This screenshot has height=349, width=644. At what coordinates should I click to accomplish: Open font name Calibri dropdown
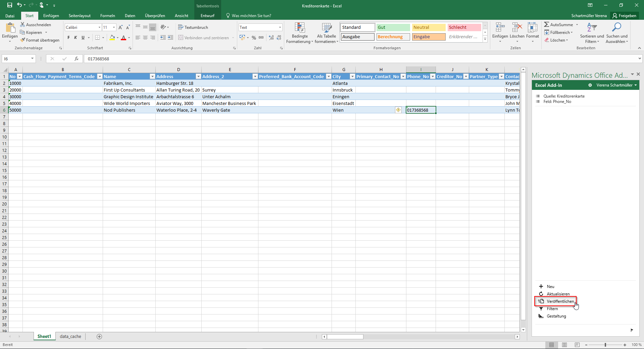(x=99, y=27)
